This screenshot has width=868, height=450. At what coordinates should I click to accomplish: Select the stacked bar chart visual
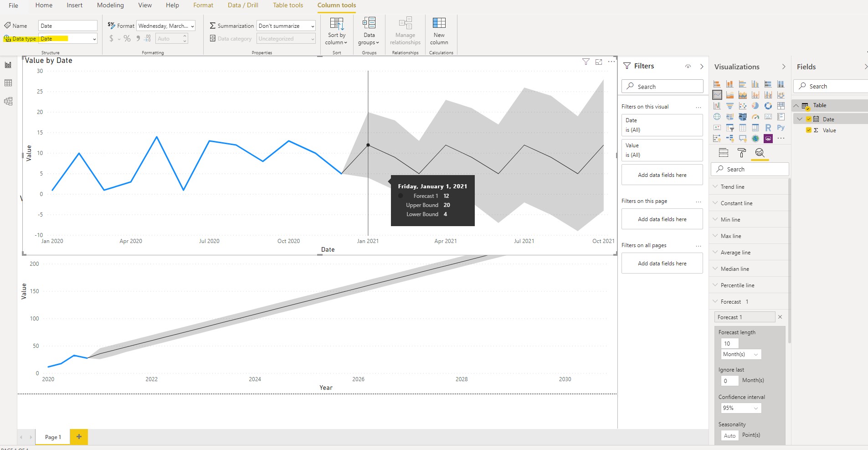717,84
